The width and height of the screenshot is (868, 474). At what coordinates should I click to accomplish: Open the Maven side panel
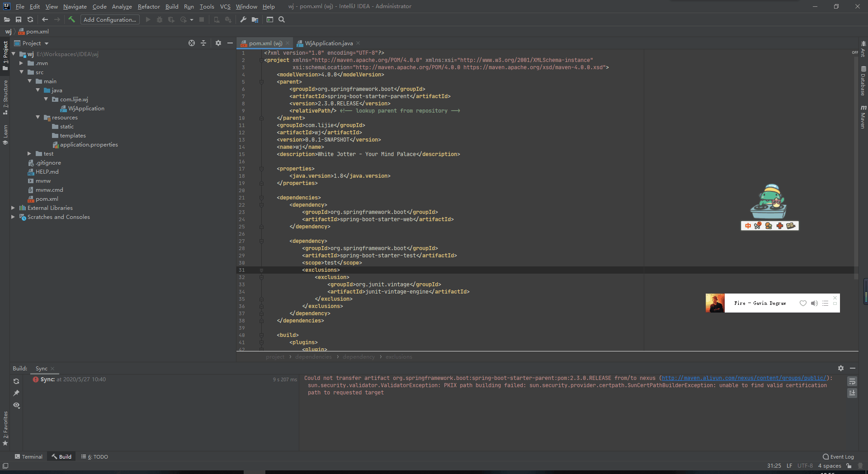tap(863, 117)
